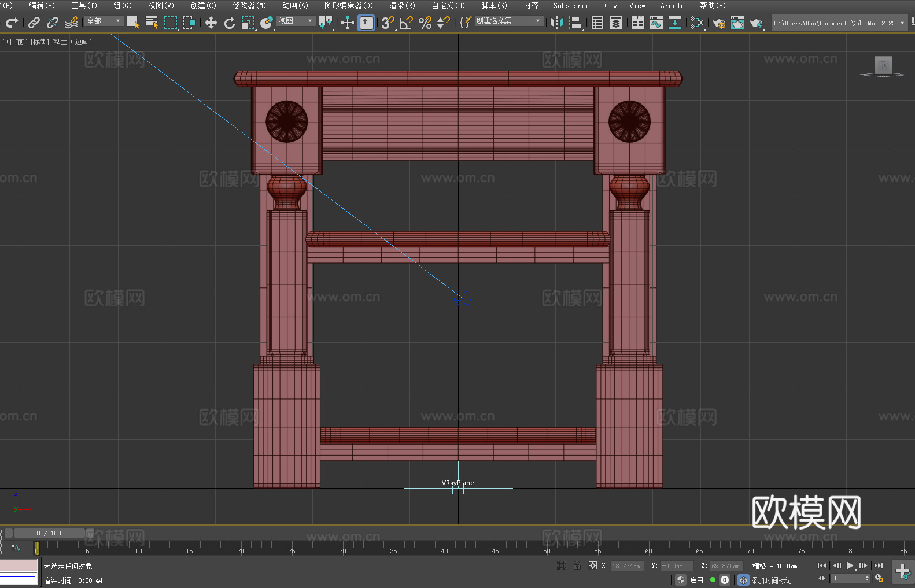Image resolution: width=915 pixels, height=588 pixels.
Task: Open 脚本(S) menu
Action: coord(494,5)
